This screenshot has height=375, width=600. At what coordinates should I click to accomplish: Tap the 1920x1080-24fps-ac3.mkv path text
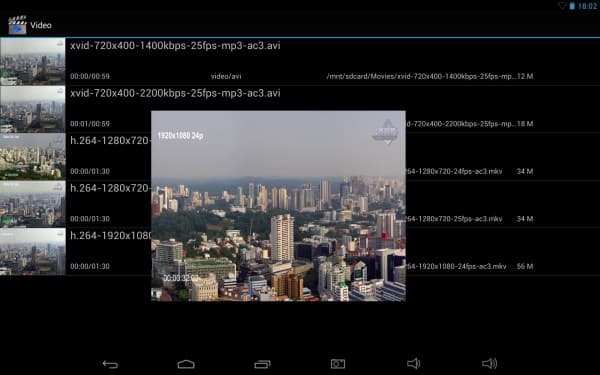pyautogui.click(x=456, y=266)
